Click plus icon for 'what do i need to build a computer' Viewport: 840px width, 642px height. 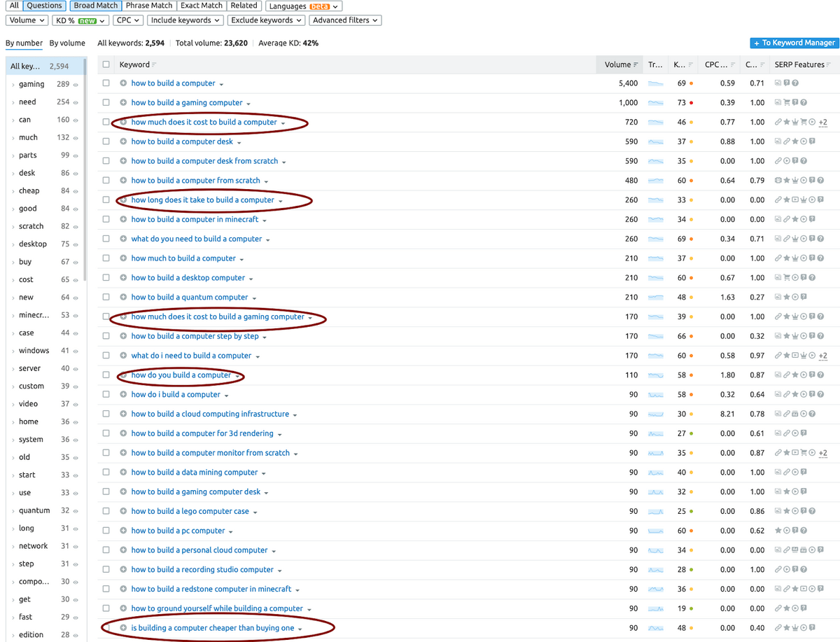(x=123, y=356)
